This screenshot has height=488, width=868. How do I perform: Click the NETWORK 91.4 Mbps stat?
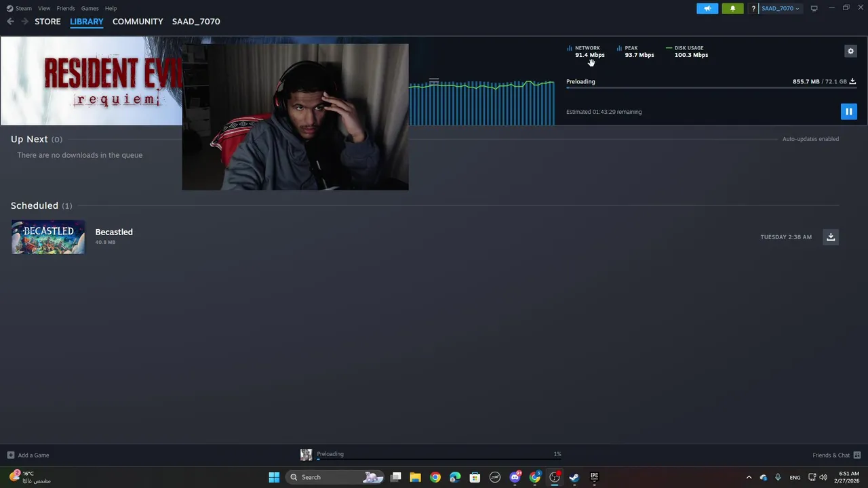pos(586,52)
